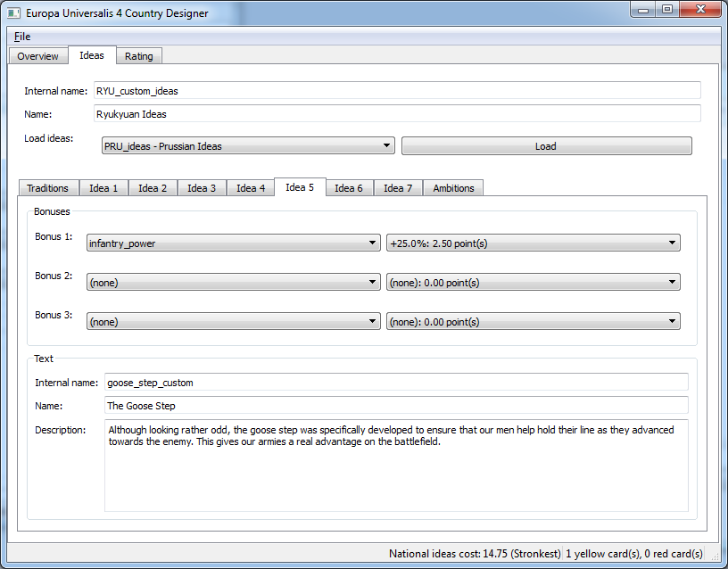Select the Idea 7 tab
728x569 pixels.
[399, 188]
